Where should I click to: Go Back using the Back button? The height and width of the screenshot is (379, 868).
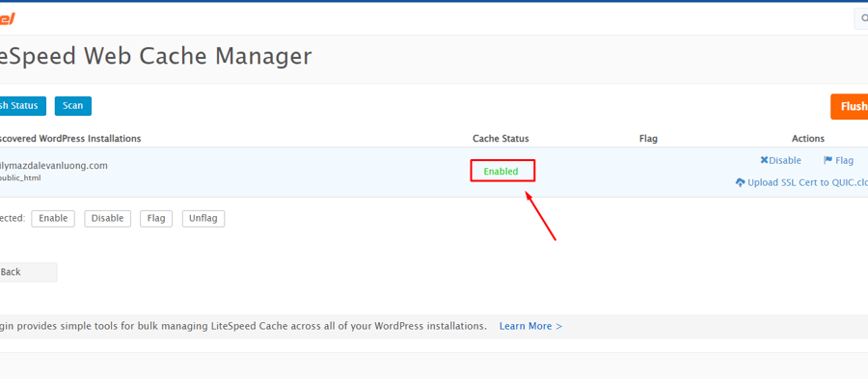(28, 272)
